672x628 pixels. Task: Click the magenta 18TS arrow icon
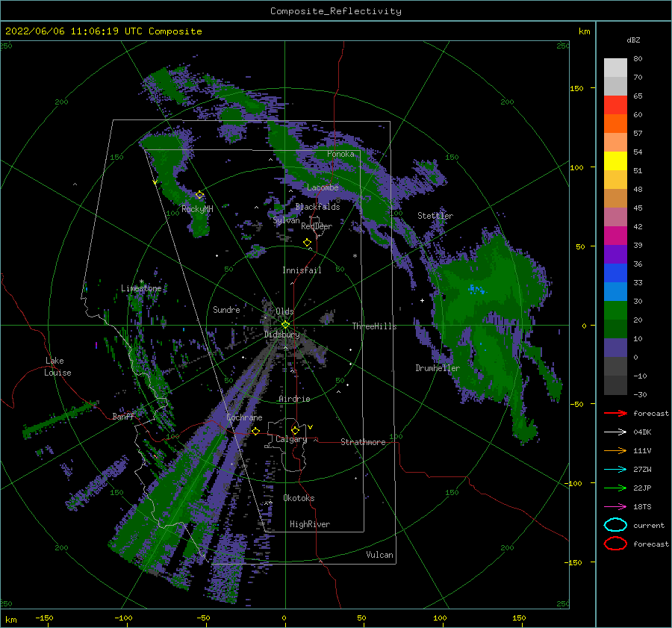click(x=615, y=507)
